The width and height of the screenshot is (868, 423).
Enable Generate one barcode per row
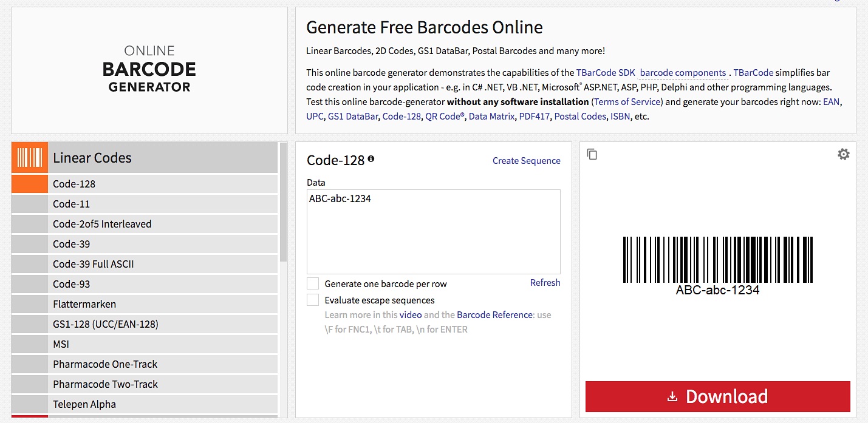(313, 283)
